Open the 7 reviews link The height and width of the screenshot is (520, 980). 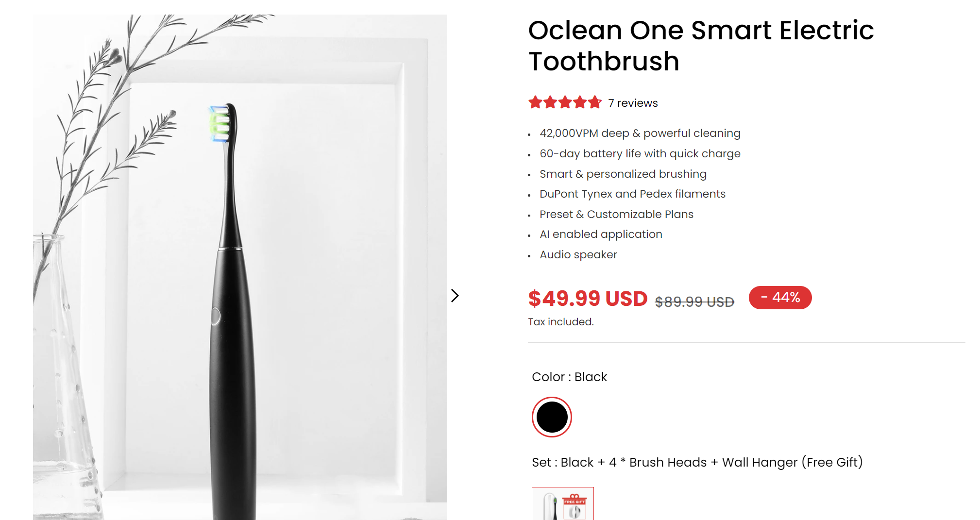click(633, 103)
